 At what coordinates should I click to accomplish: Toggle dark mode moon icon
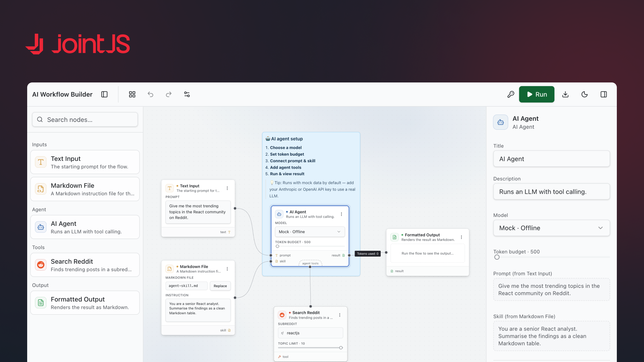click(x=585, y=94)
